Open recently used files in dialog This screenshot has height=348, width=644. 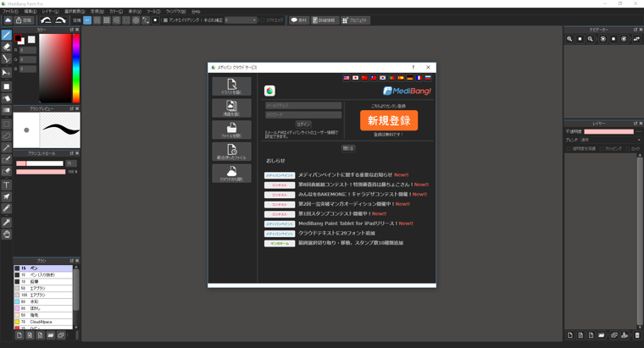tap(231, 152)
